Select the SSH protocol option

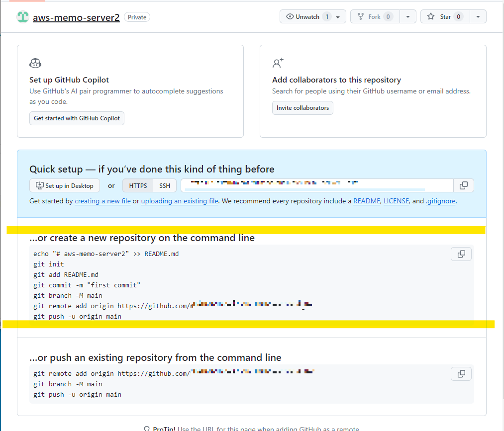(165, 185)
